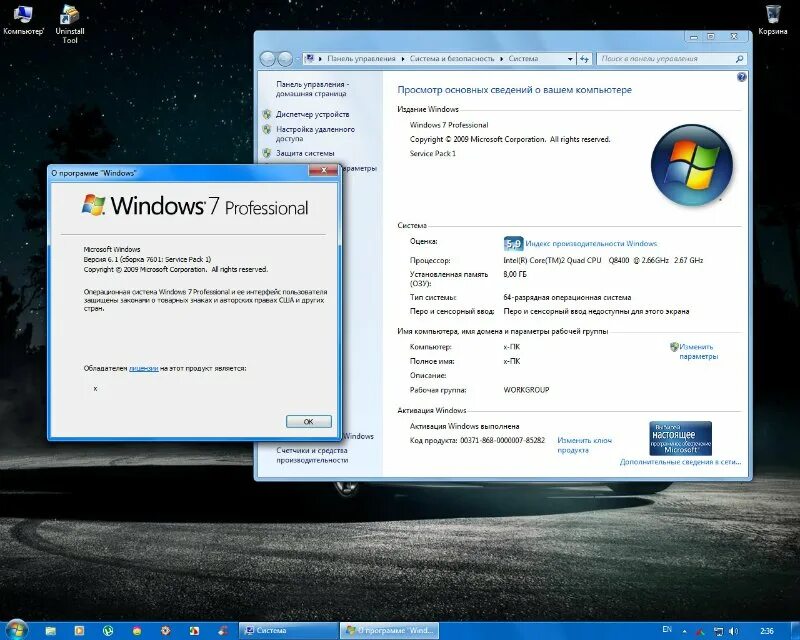Click the Show Desktop strip at taskbar end
Viewport: 800px width, 640px height.
(x=796, y=631)
